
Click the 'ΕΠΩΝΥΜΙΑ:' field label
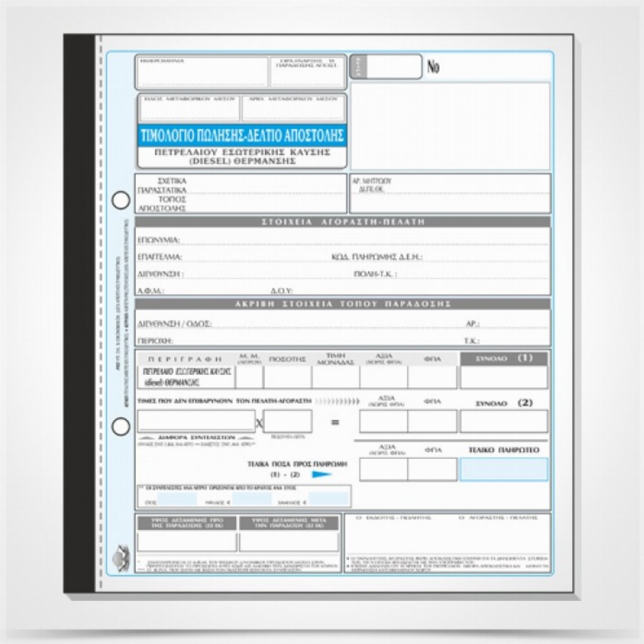pos(158,240)
